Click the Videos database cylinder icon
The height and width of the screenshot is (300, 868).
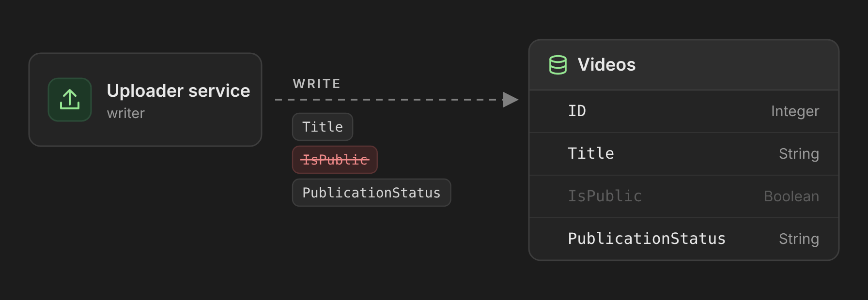[558, 65]
